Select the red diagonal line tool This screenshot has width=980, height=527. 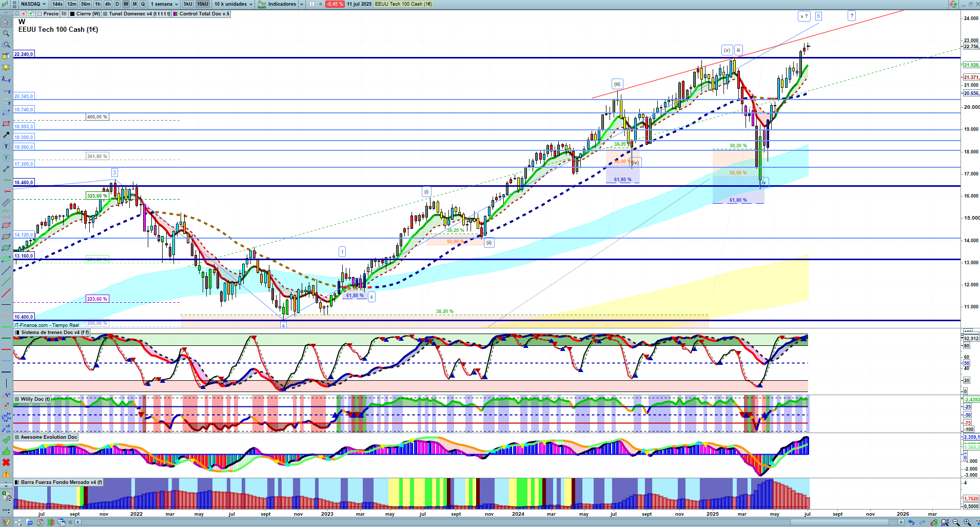6,293
